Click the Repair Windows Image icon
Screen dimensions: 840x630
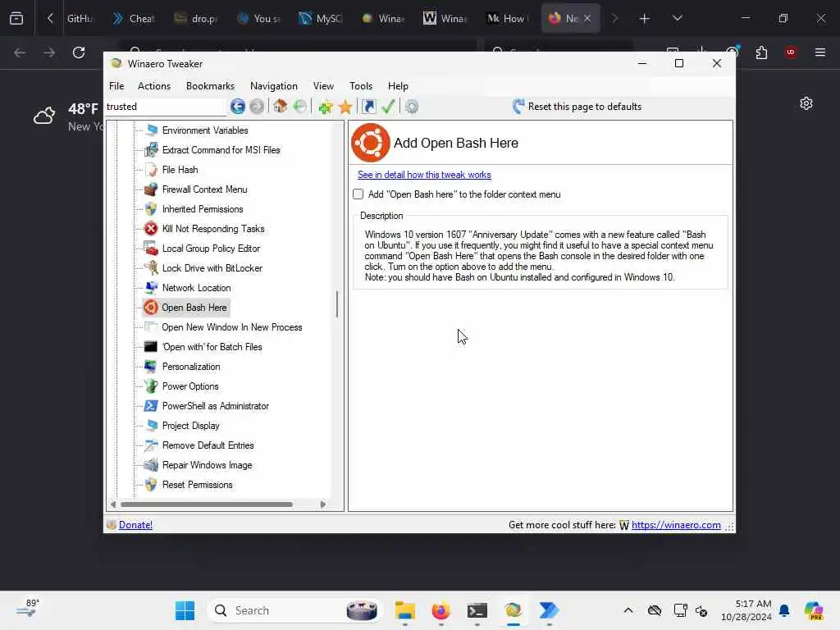tap(152, 465)
